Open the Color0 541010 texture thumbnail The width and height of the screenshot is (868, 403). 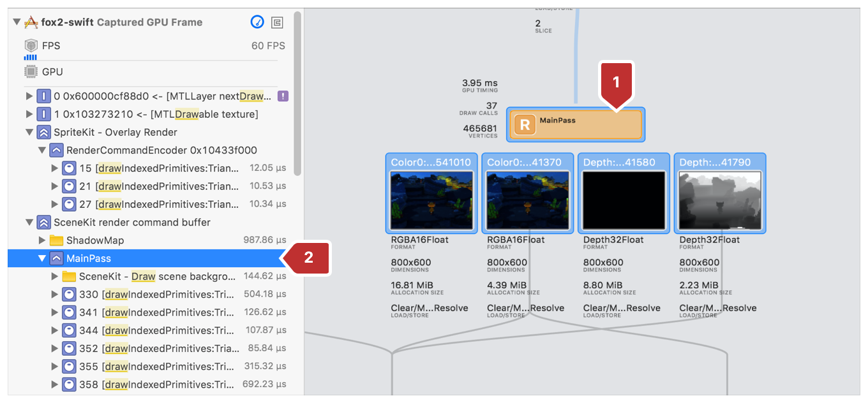click(x=431, y=200)
